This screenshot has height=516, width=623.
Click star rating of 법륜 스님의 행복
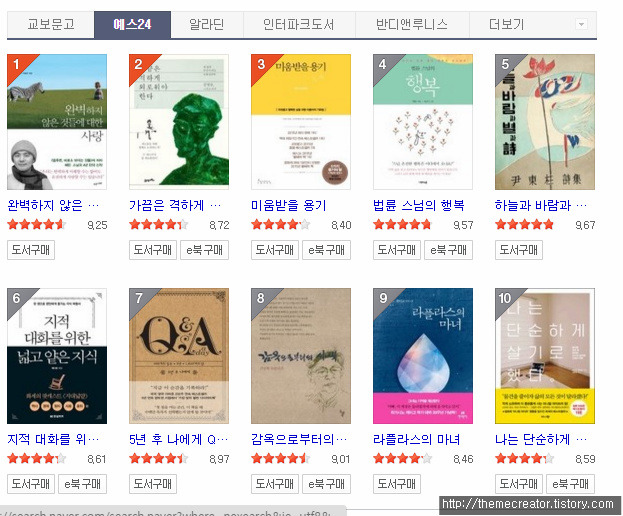[x=402, y=225]
